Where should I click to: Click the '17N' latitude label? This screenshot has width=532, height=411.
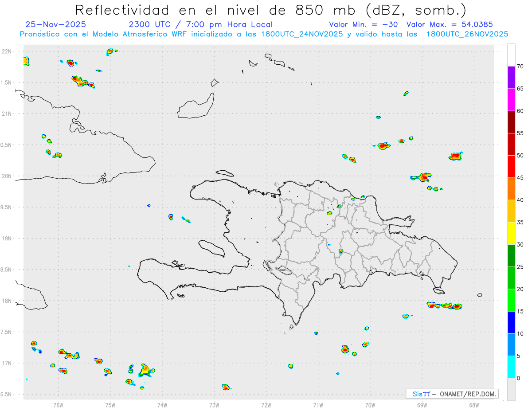coord(6,363)
